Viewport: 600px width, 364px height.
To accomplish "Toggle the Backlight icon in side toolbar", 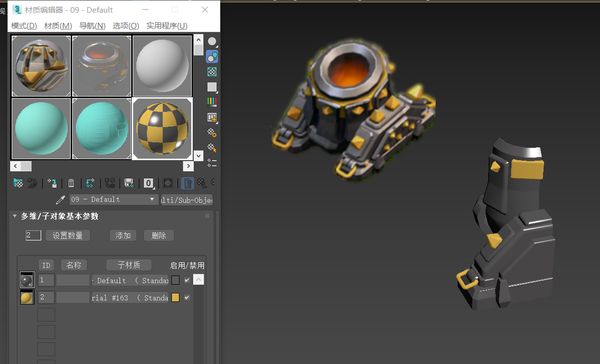I will pyautogui.click(x=212, y=57).
